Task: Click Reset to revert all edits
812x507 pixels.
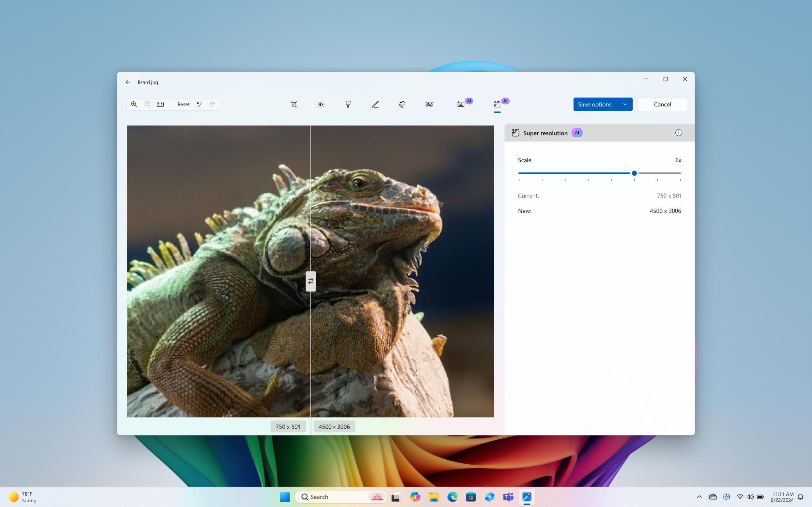Action: coord(184,104)
